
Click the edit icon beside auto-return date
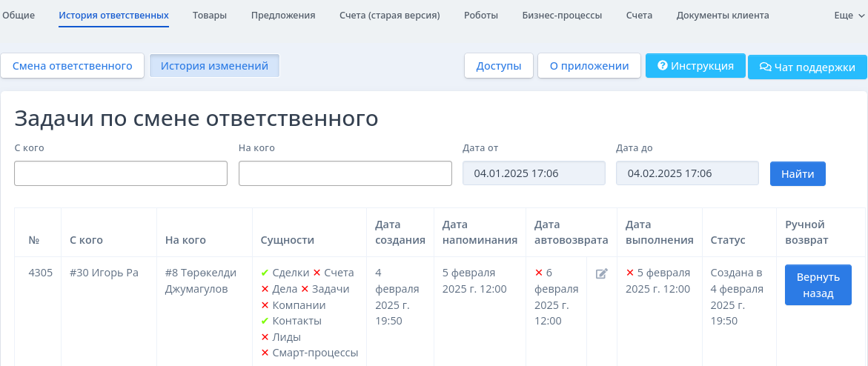pyautogui.click(x=602, y=273)
